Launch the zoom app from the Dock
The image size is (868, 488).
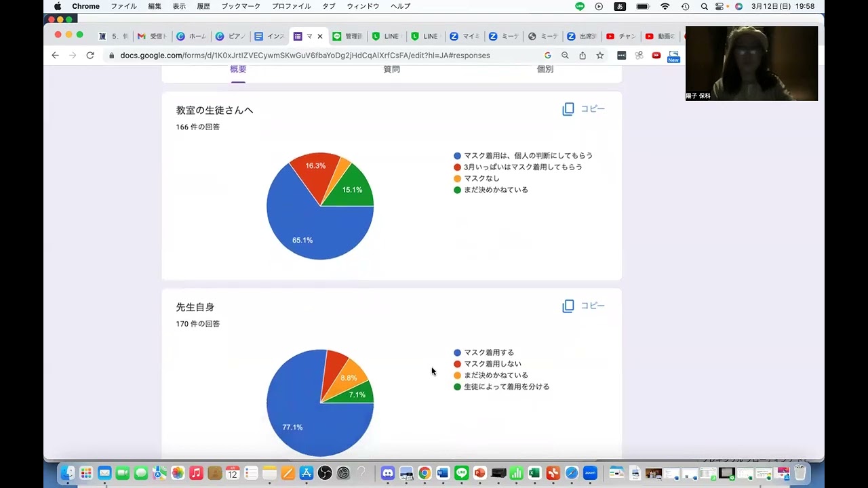[589, 473]
